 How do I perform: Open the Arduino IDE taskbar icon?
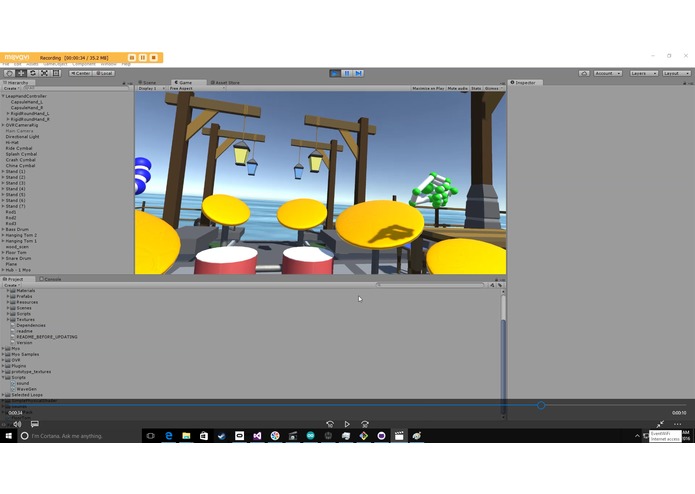coord(310,436)
